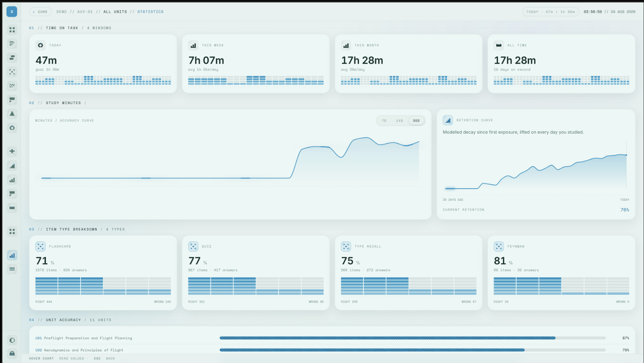Click the plus icon in the left sidebar
The height and width of the screenshot is (363, 644).
[12, 151]
